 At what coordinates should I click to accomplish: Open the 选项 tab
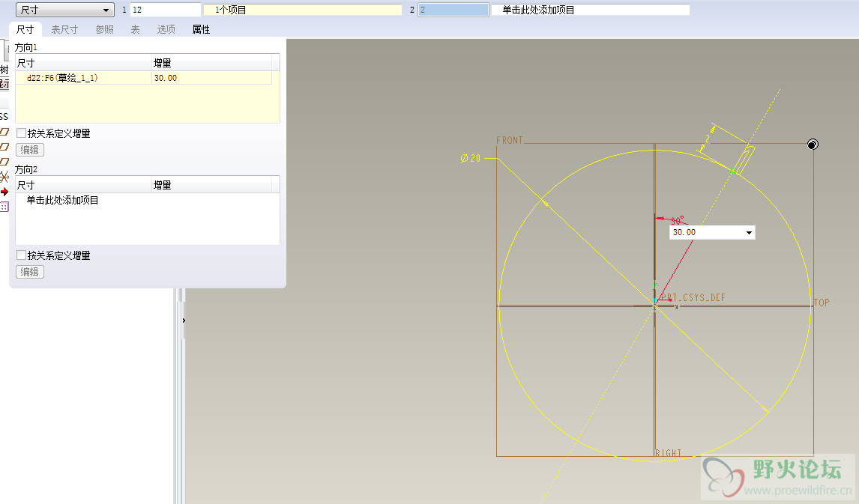click(166, 29)
